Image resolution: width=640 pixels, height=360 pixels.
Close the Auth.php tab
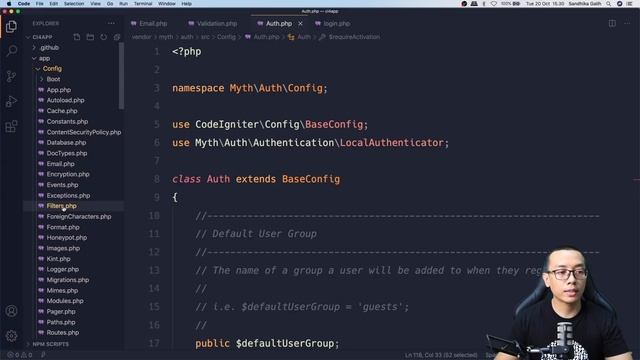[300, 24]
